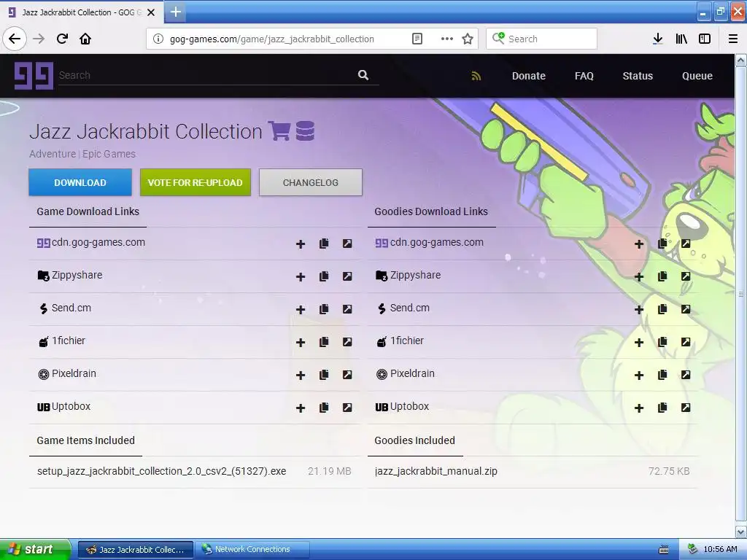Click the jazz_jackrabbit_manual.zip file name
The image size is (747, 560).
pyautogui.click(x=436, y=471)
